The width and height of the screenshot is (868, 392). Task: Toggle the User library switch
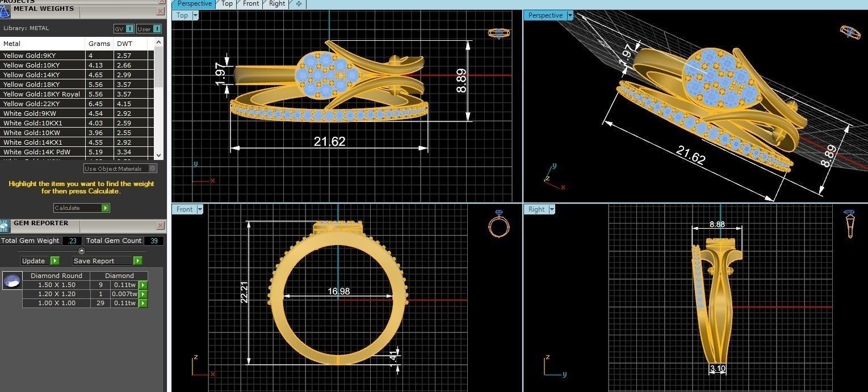tap(149, 29)
